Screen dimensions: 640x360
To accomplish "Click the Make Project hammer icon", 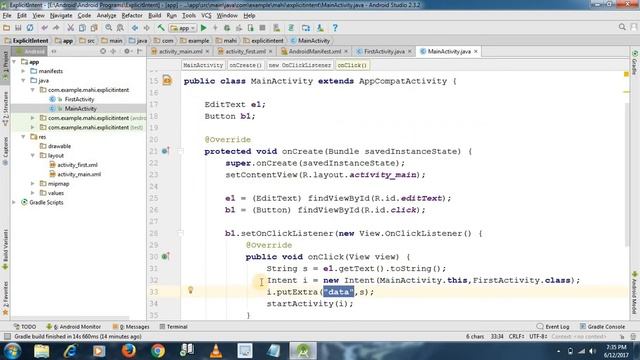I will tap(161, 28).
